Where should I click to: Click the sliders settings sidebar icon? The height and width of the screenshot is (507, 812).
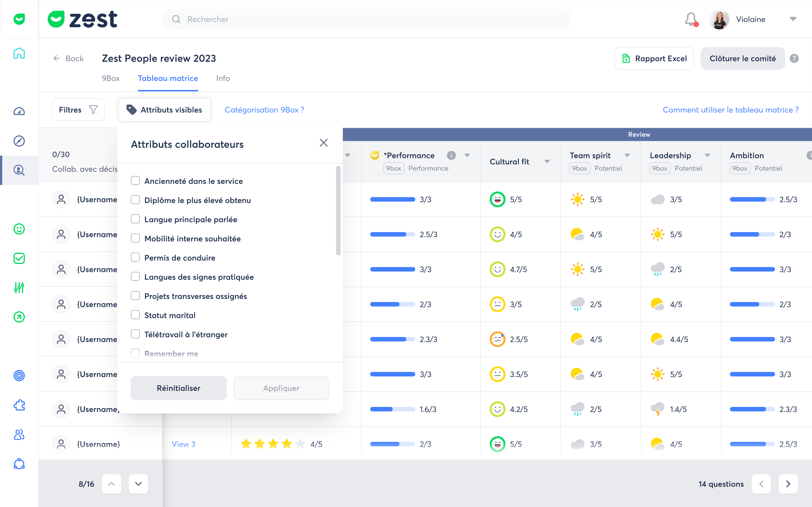coord(19,288)
